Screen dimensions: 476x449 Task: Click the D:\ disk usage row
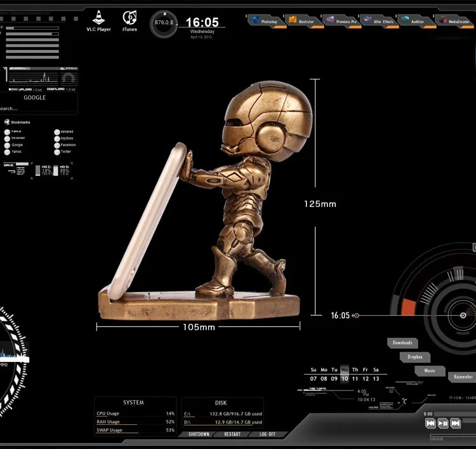tap(223, 422)
